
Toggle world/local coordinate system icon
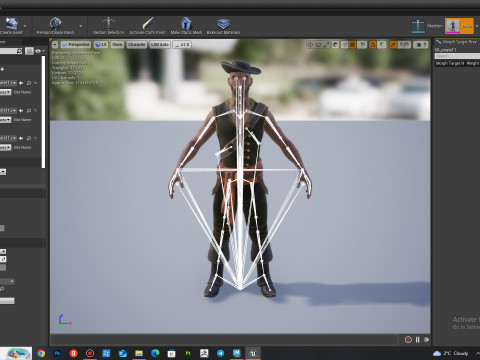[335, 45]
